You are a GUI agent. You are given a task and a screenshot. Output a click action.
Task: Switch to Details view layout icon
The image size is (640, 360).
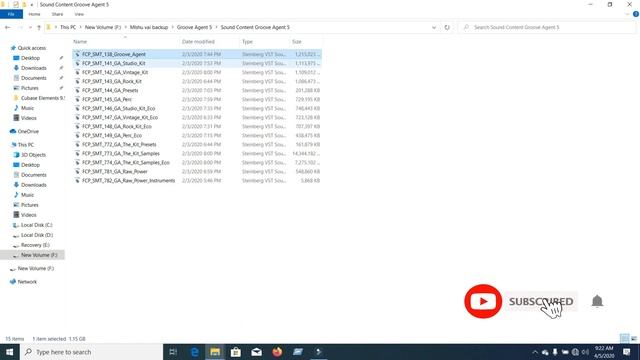[624, 338]
